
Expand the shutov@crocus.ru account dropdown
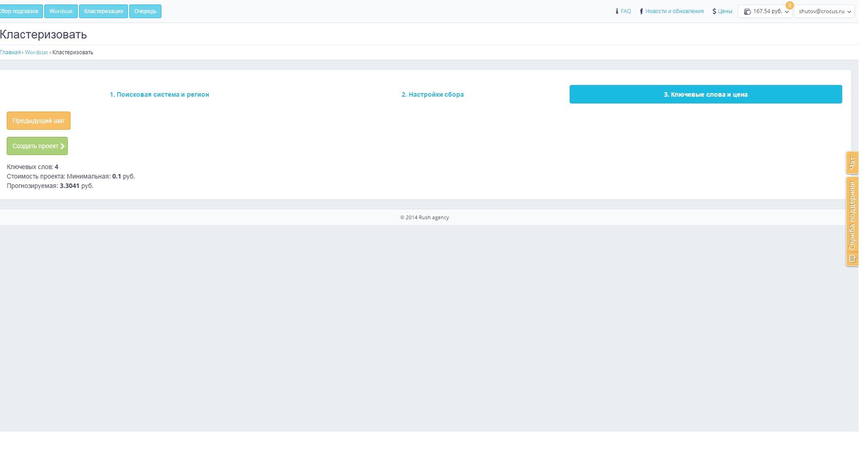point(824,11)
